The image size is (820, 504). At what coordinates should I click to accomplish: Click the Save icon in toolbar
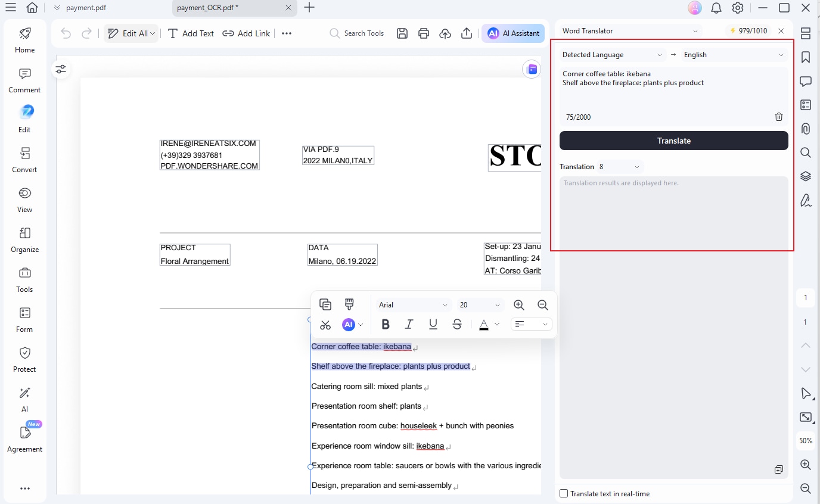(402, 33)
